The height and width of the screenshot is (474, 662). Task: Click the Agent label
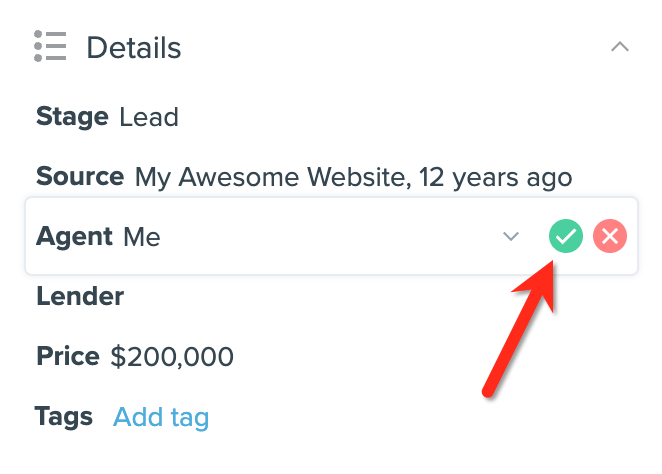(74, 237)
